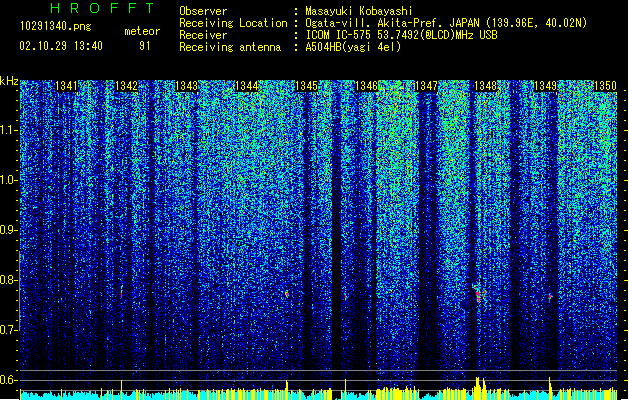Viewport: 629px width, 400px height.
Task: Click the 1349 time marker
Action: (546, 86)
